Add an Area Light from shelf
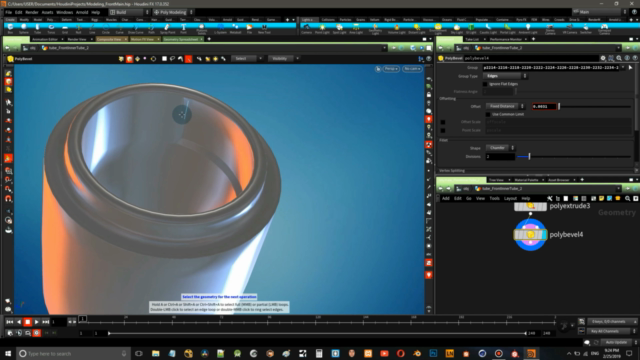 [x=356, y=29]
